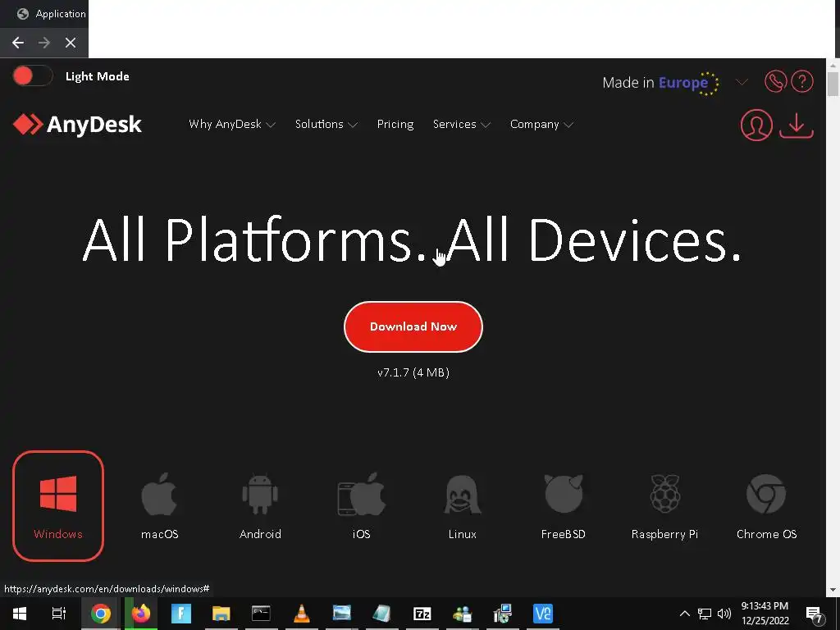The image size is (840, 630).
Task: Open the Windows Start menu
Action: click(x=20, y=614)
